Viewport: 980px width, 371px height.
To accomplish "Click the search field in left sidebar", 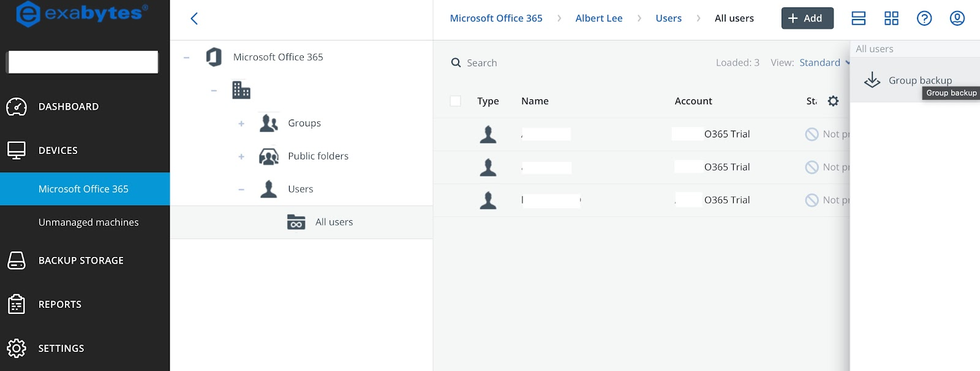I will click(83, 62).
